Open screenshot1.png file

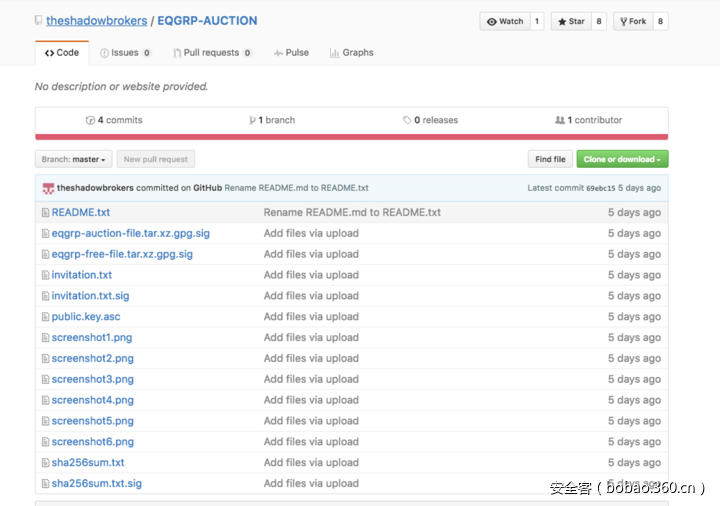coord(92,337)
